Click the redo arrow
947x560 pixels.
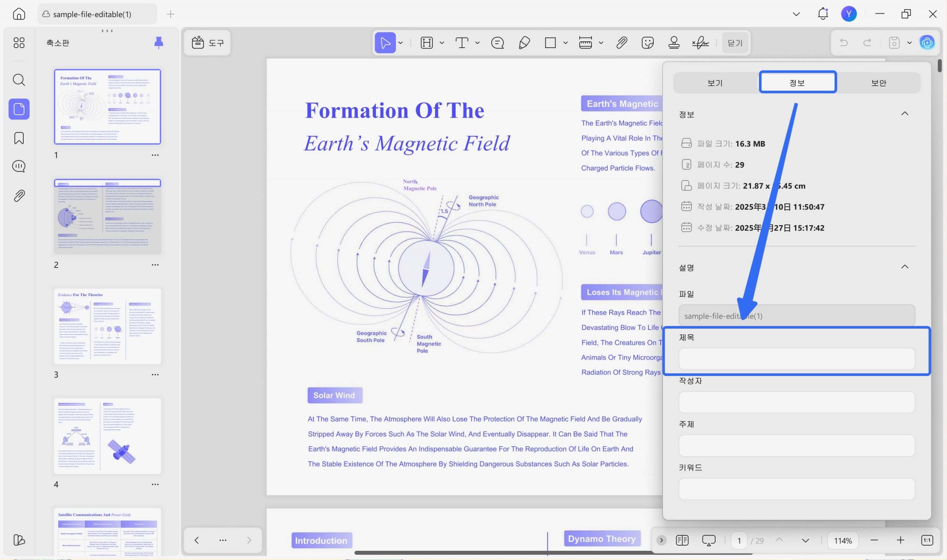[867, 43]
